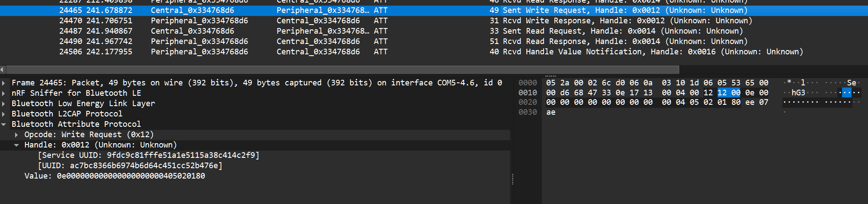Click Peripheral_0x334768d6 source of packet 24490
The image size is (868, 204).
(x=199, y=41)
